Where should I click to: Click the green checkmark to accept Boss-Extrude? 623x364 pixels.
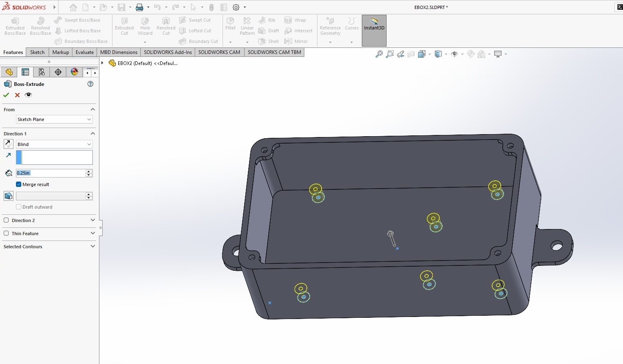tap(6, 95)
